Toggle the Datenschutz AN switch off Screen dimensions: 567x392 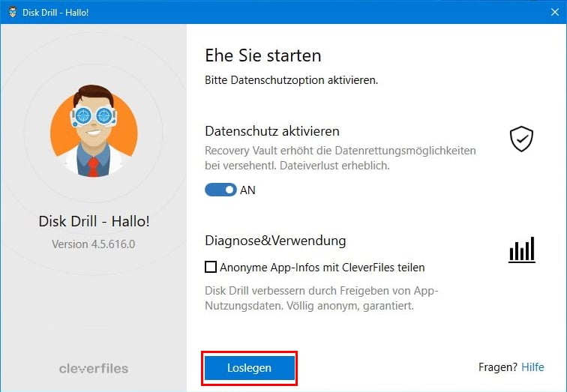click(220, 190)
